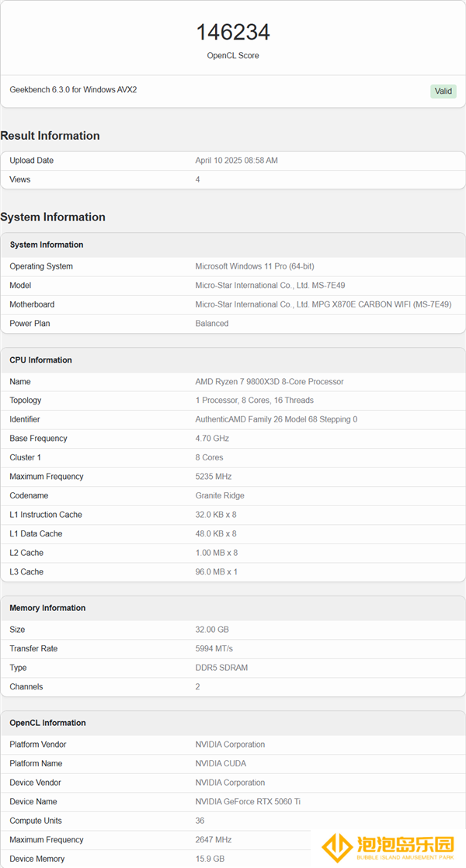The height and width of the screenshot is (868, 466).
Task: Click the Power Plan value 'Balanced'
Action: point(212,323)
